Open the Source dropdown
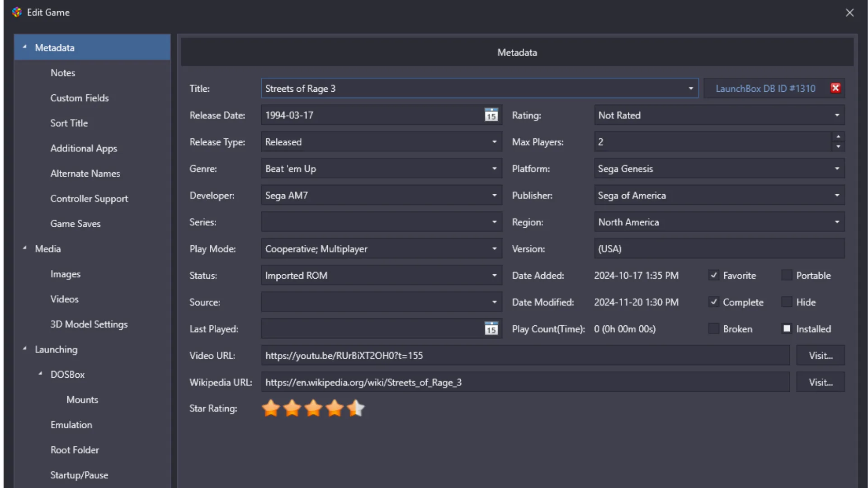 (494, 301)
